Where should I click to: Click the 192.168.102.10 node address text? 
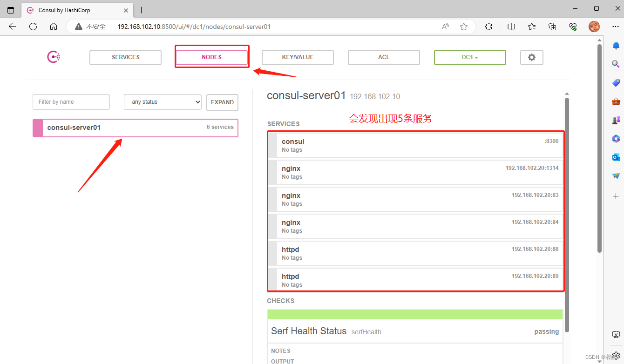pos(375,96)
